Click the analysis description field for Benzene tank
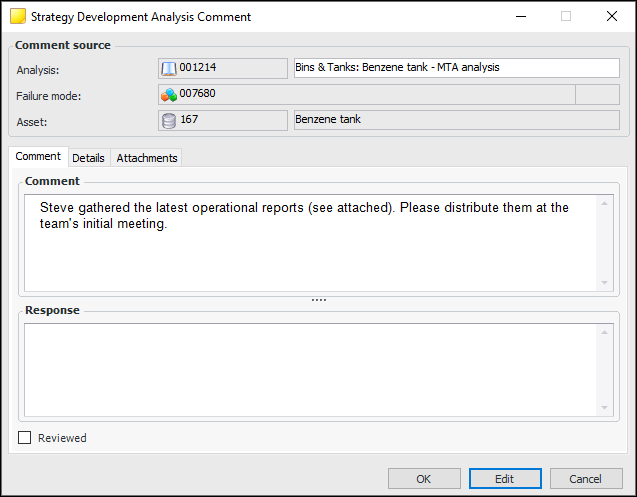 (456, 68)
